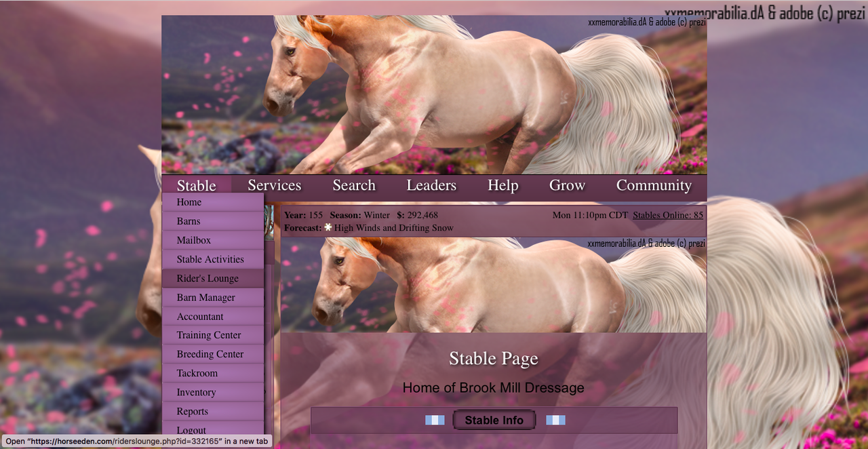Image resolution: width=868 pixels, height=449 pixels.
Task: Open Breeding Center from the list
Action: pyautogui.click(x=213, y=354)
